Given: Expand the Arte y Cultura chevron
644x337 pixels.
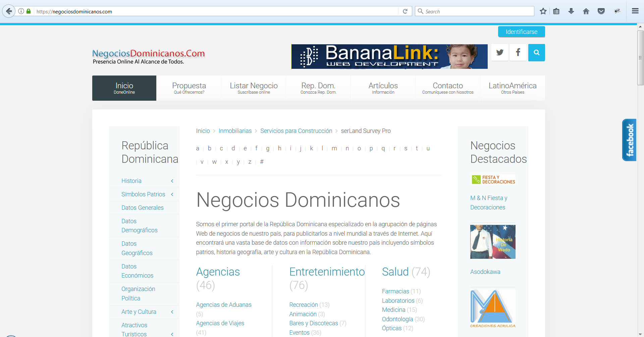Looking at the screenshot, I should tap(172, 312).
